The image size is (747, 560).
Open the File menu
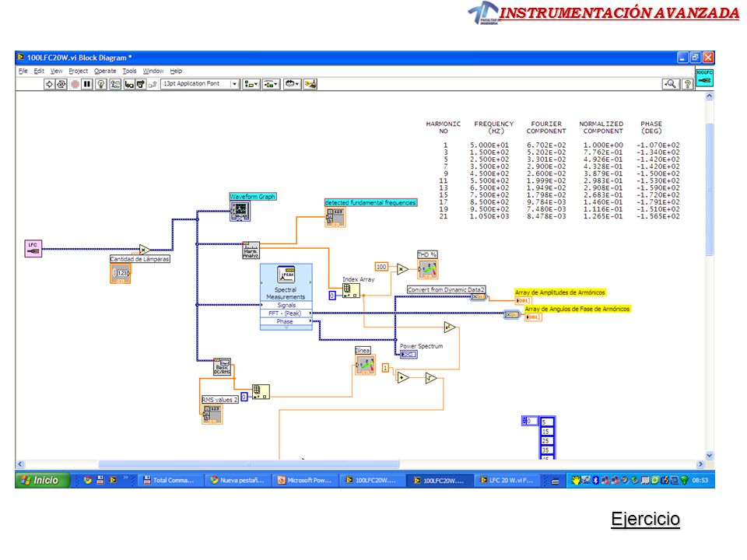(23, 71)
